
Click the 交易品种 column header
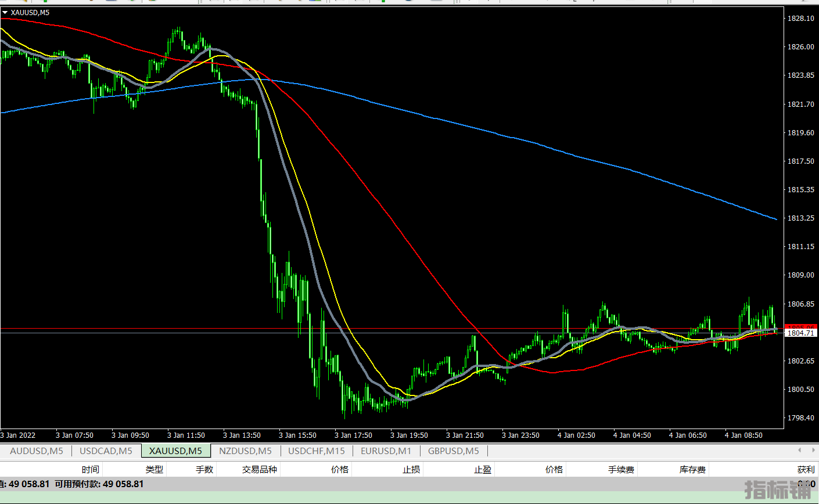click(260, 469)
